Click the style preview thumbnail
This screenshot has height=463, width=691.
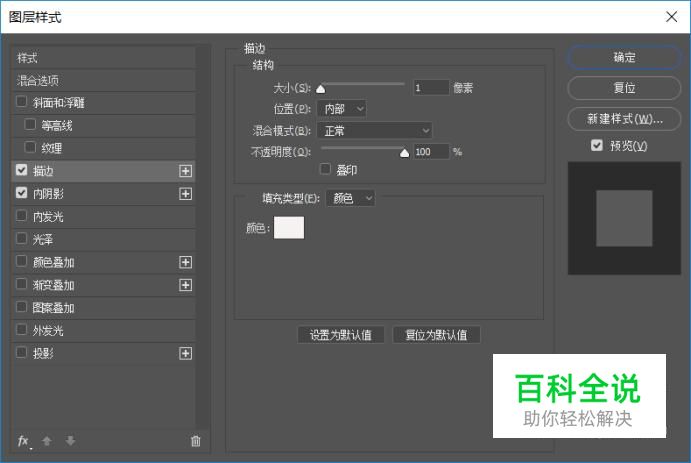(624, 218)
